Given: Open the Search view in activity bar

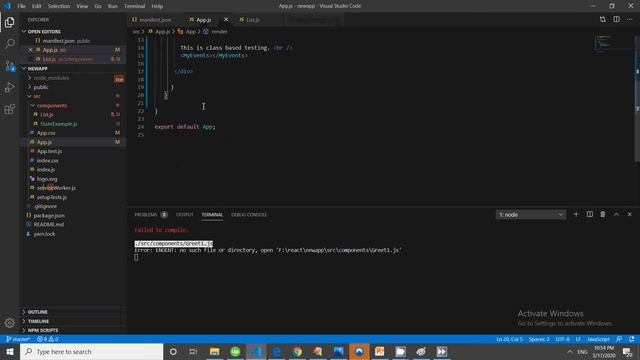Looking at the screenshot, I should pyautogui.click(x=9, y=43).
